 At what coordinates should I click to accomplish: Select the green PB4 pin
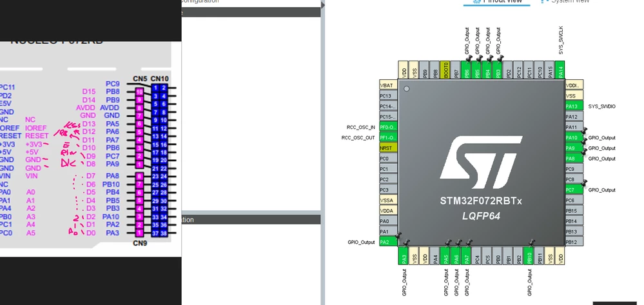click(487, 70)
